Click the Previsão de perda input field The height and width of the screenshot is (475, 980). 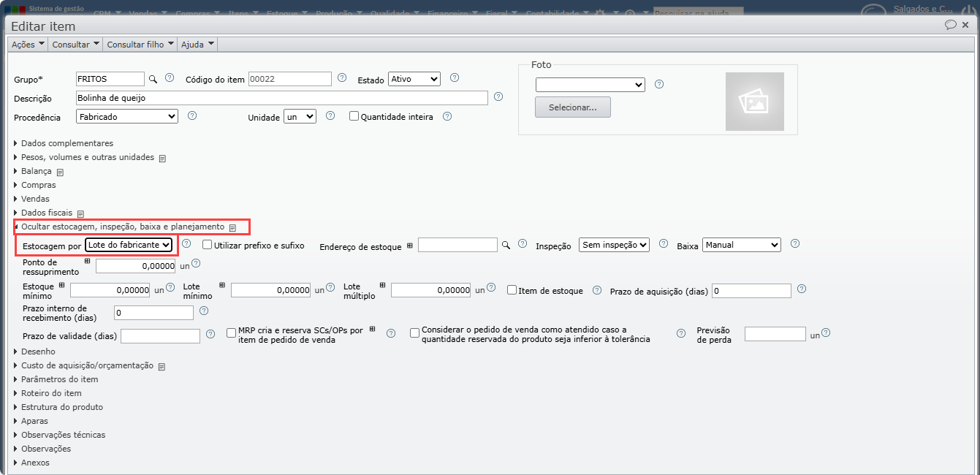point(775,334)
